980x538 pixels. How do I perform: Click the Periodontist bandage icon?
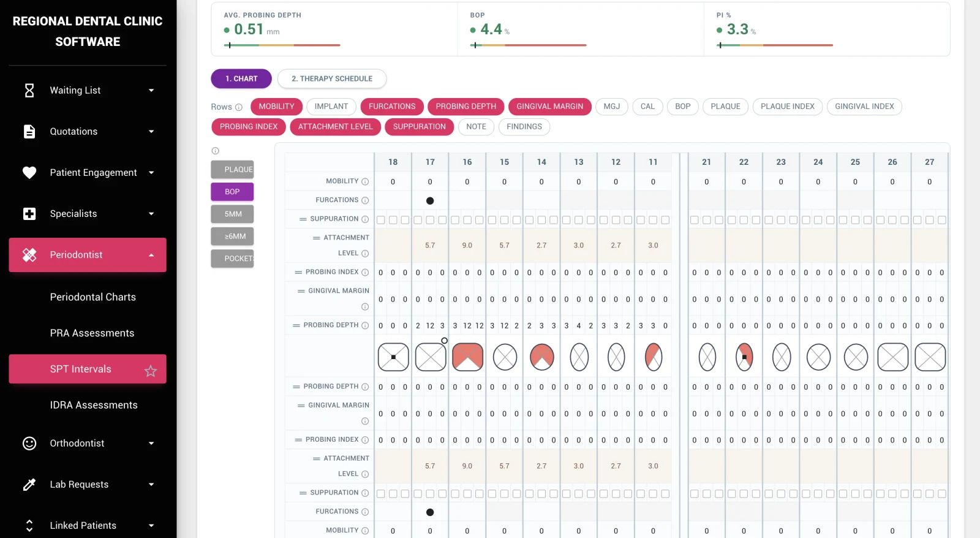[x=29, y=255]
